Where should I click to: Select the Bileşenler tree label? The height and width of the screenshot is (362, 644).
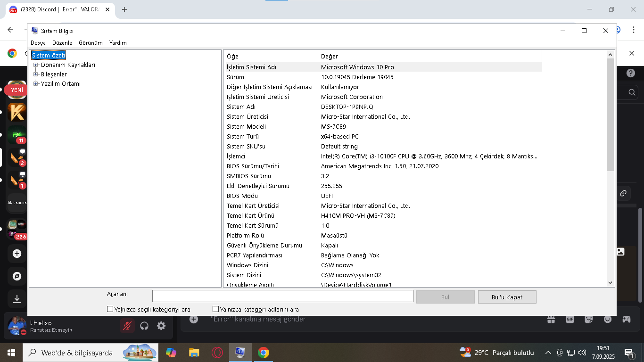tap(54, 74)
